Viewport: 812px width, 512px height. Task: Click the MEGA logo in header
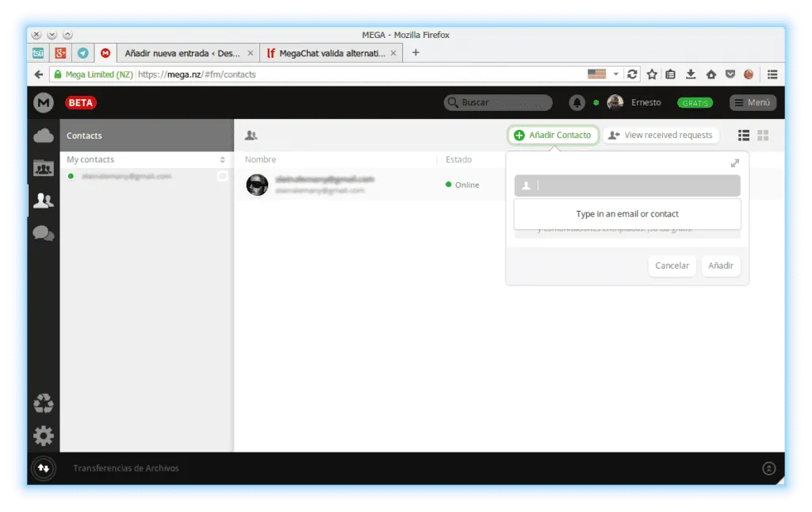(44, 102)
